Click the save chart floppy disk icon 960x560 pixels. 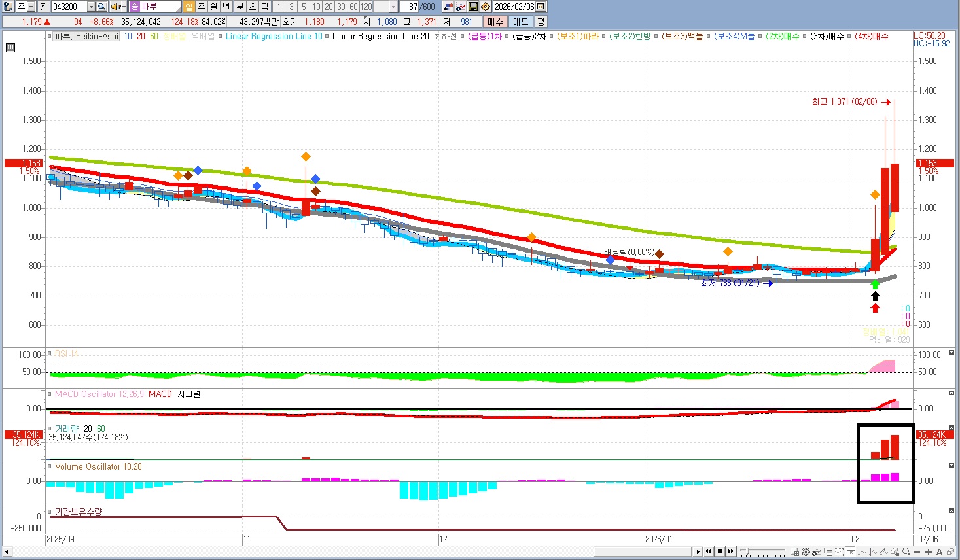click(x=472, y=7)
